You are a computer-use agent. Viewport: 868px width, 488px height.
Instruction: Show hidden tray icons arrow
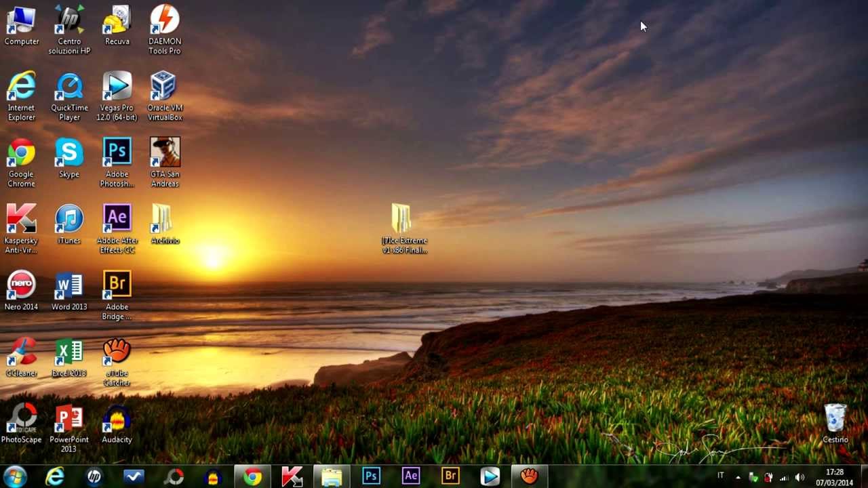(738, 478)
